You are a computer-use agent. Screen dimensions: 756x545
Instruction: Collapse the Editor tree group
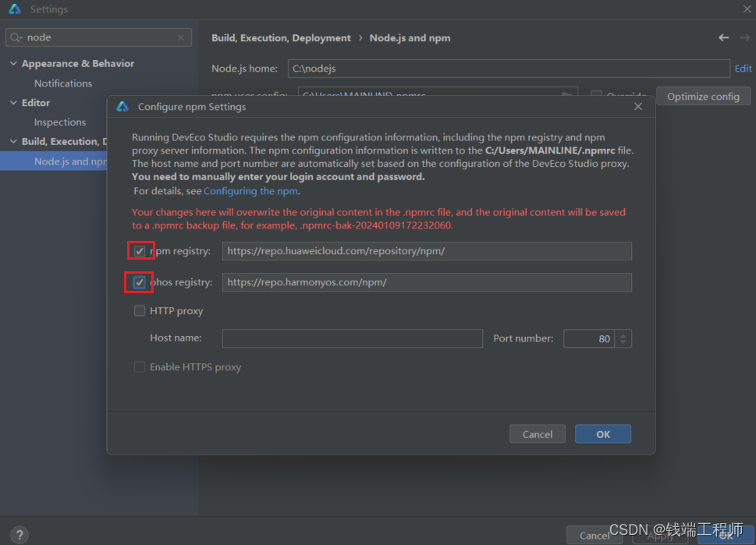[x=13, y=103]
